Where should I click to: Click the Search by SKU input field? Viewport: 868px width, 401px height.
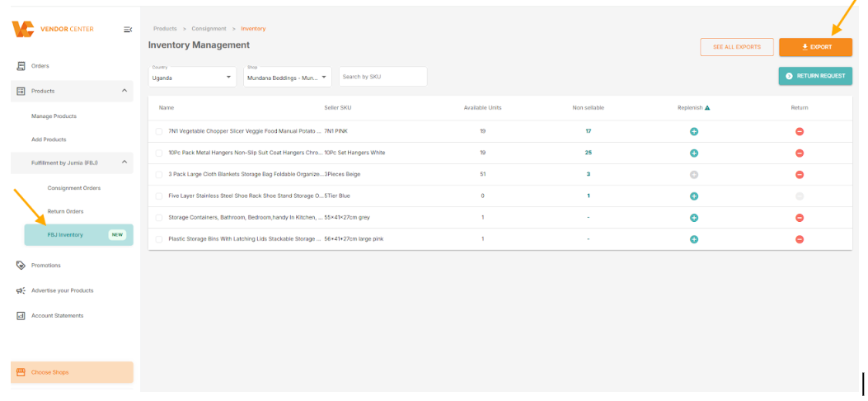click(382, 77)
